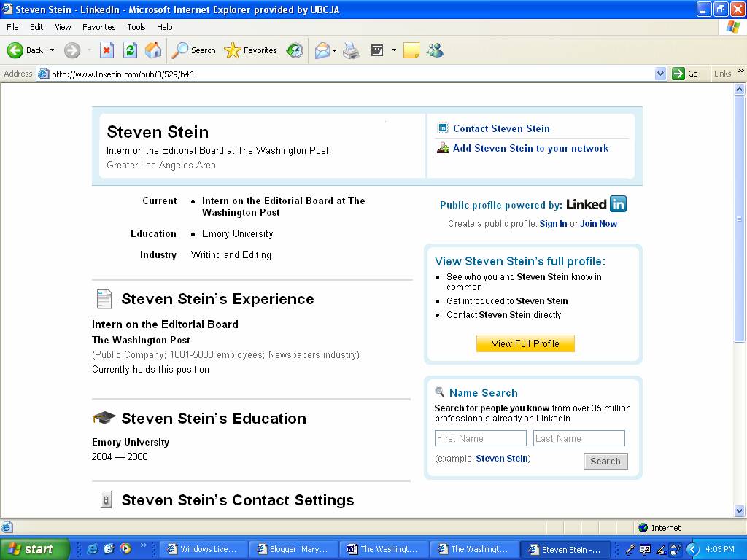
Task: Click the LinkedIn icon beside Contact Steven Stein
Action: [x=443, y=128]
